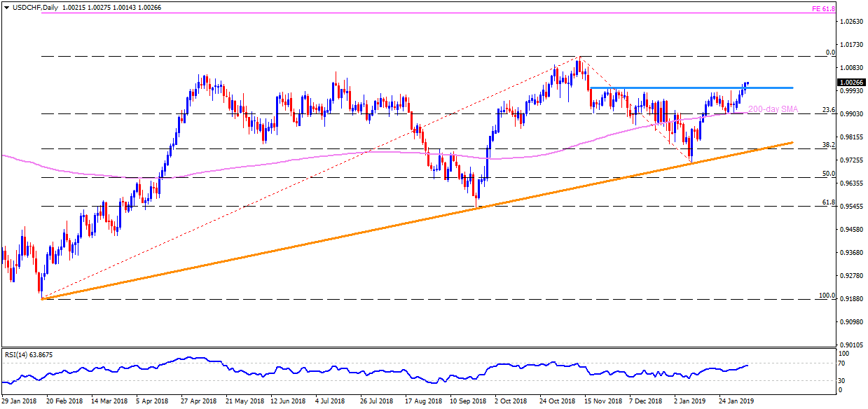Select the Fibonacci 0.0 level label
The height and width of the screenshot is (409, 868).
830,53
